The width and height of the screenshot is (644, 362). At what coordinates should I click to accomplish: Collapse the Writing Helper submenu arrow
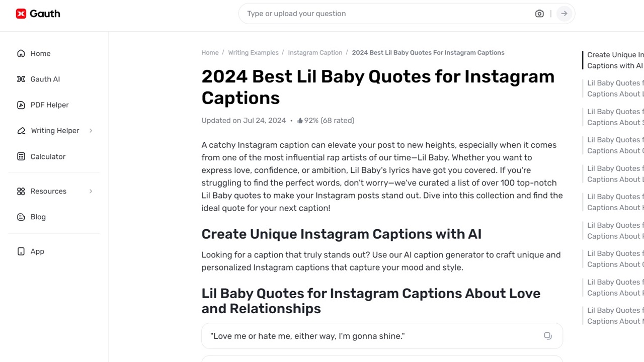[91, 130]
